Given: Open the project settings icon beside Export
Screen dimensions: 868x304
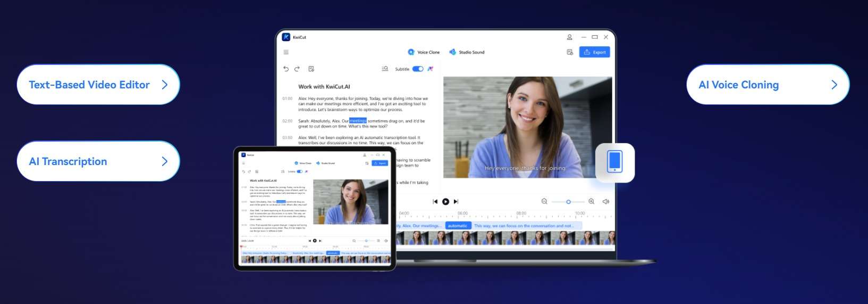Looking at the screenshot, I should click(x=570, y=52).
